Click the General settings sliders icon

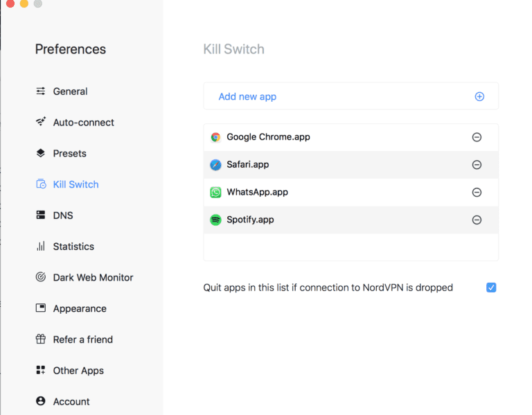pos(40,91)
